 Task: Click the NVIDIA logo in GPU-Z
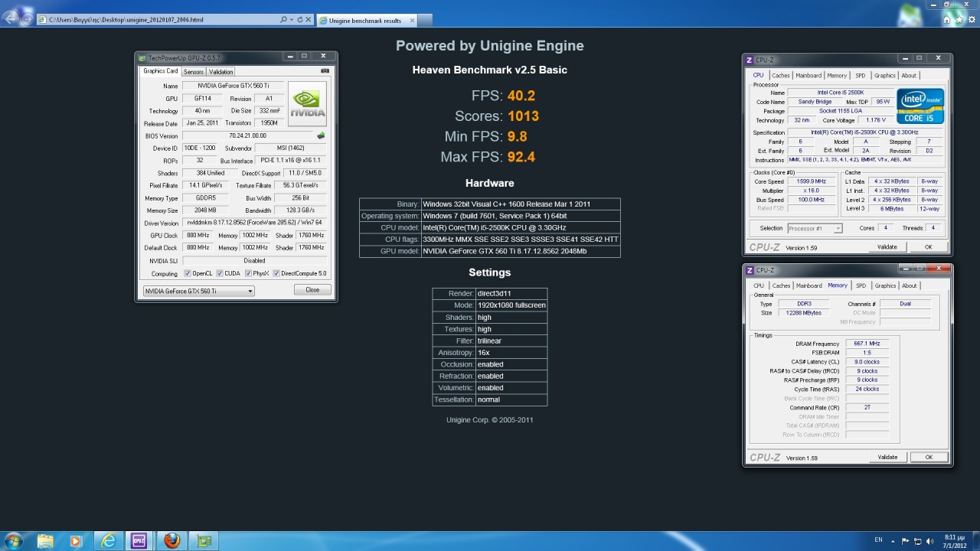pos(307,104)
